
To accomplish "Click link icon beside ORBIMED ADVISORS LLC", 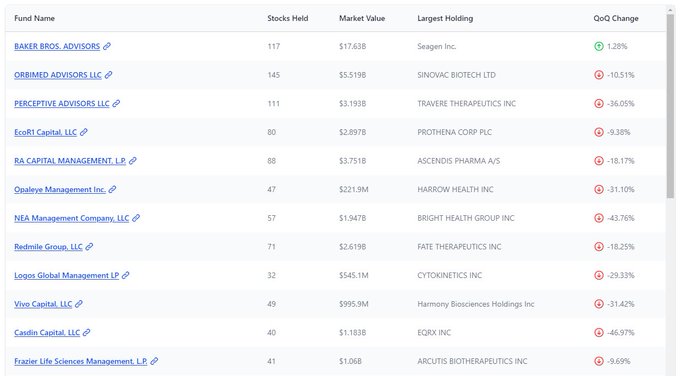I will click(x=108, y=75).
